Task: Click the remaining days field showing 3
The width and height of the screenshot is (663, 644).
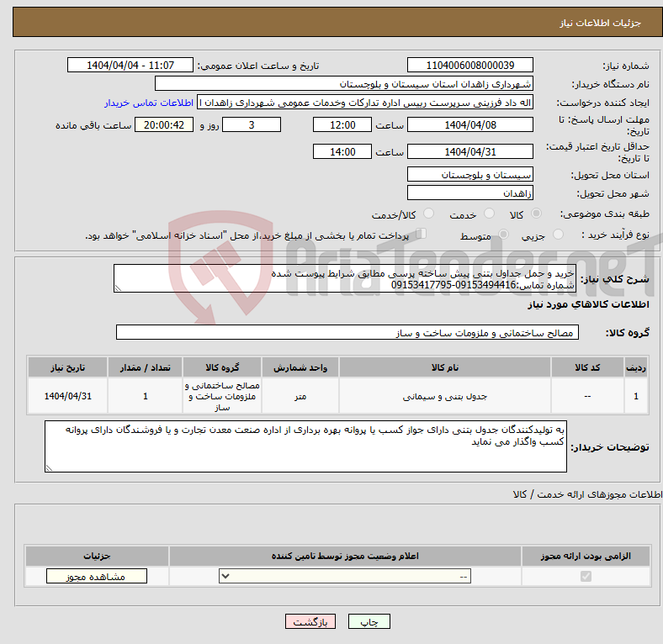Action: 252,125
